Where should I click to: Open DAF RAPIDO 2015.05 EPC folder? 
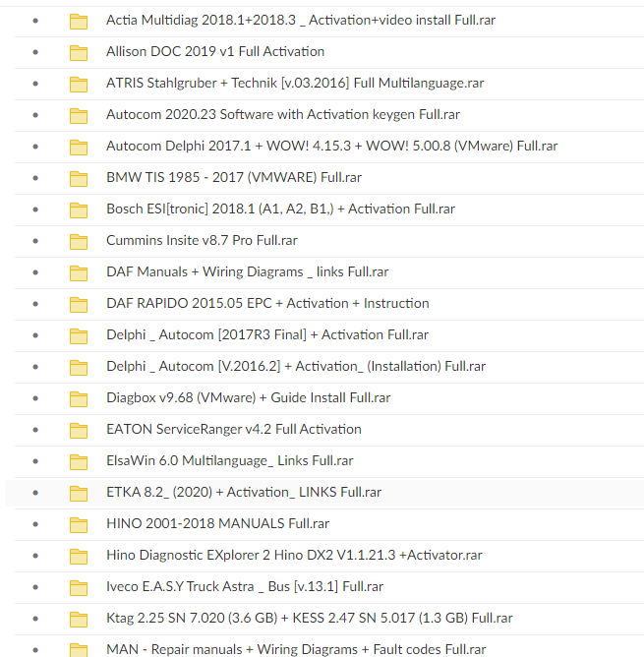[267, 303]
